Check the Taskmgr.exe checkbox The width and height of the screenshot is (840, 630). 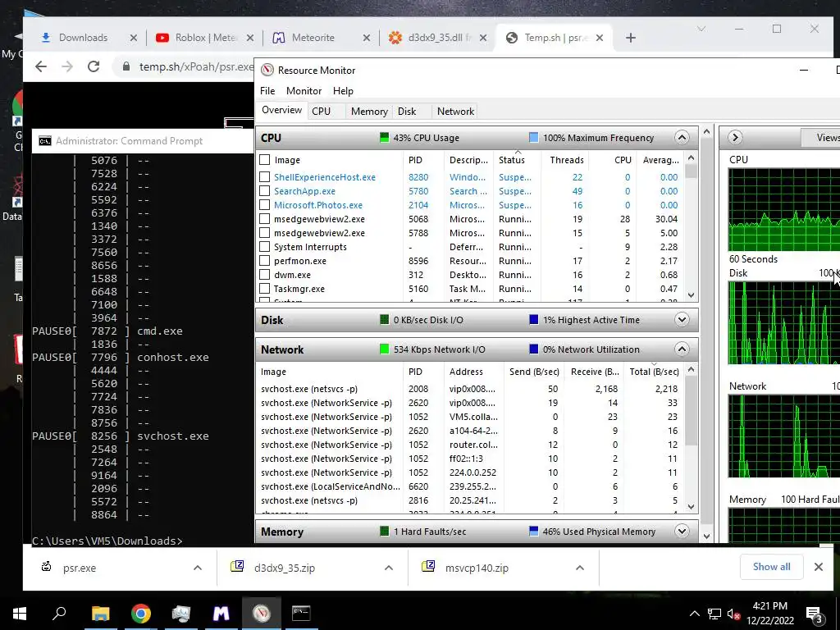[264, 288]
